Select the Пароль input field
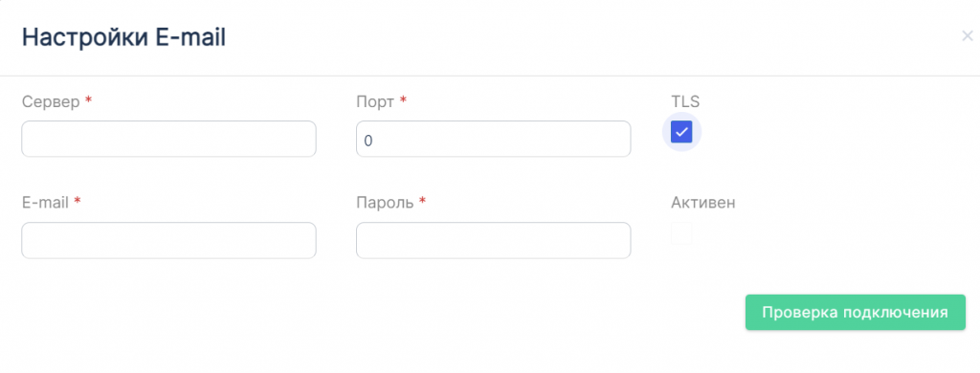This screenshot has width=980, height=373. [x=493, y=240]
